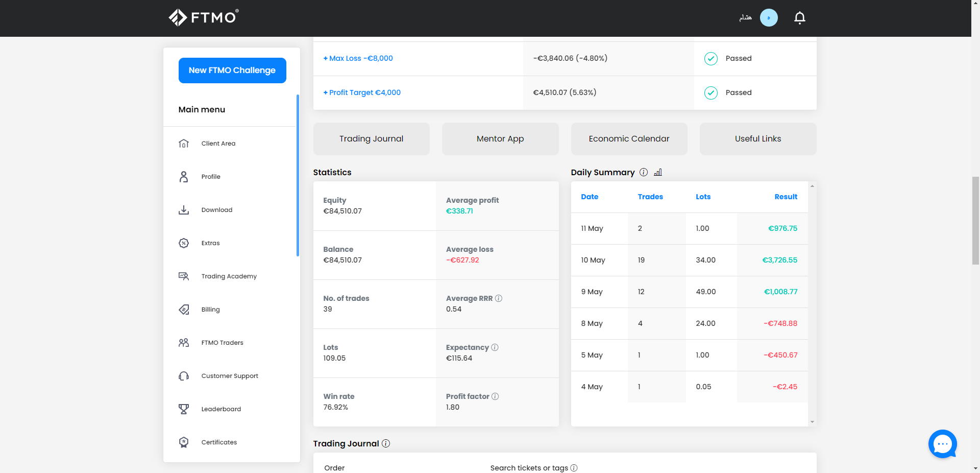Image resolution: width=980 pixels, height=473 pixels.
Task: Click the Customer Support headset icon
Action: (x=184, y=376)
